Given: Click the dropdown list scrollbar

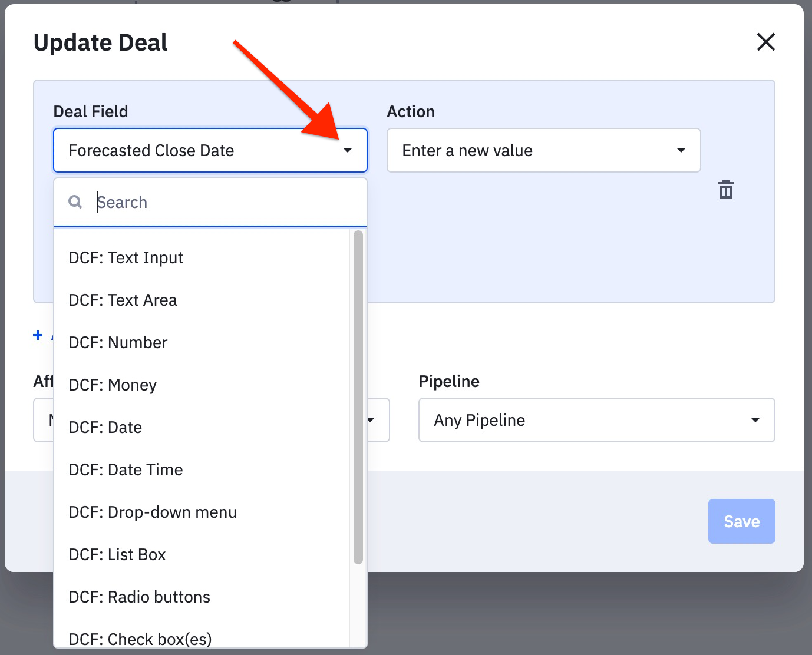Looking at the screenshot, I should click(x=358, y=397).
